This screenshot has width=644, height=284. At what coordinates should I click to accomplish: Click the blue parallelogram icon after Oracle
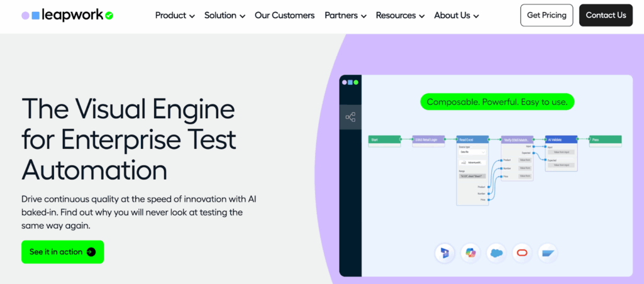(x=548, y=253)
